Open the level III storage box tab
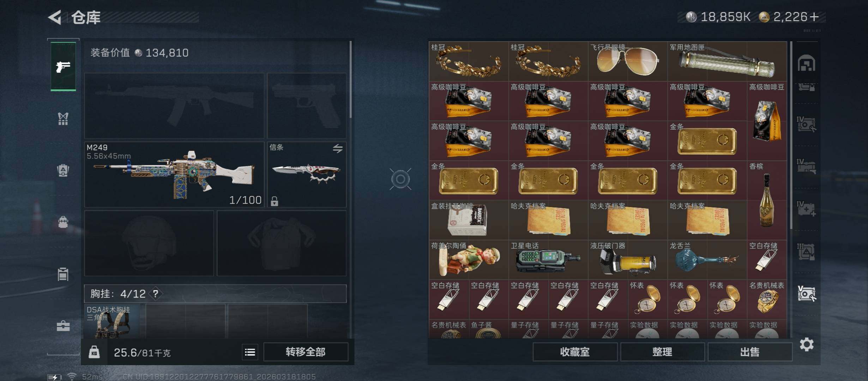 807,251
